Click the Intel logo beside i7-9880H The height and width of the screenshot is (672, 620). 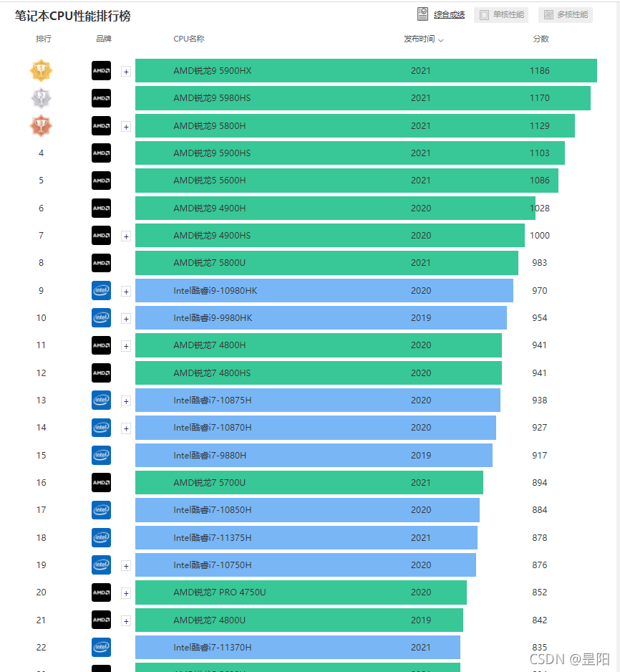click(x=102, y=455)
